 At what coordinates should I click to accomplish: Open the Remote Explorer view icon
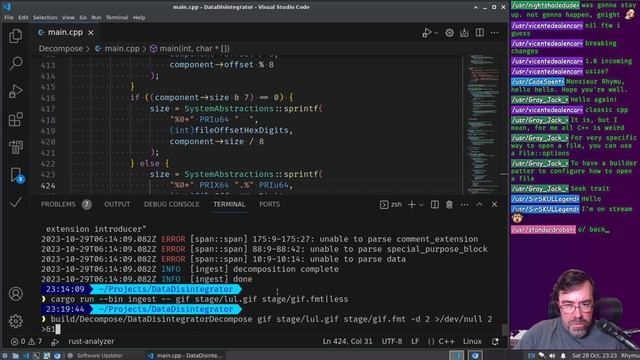pos(16,147)
